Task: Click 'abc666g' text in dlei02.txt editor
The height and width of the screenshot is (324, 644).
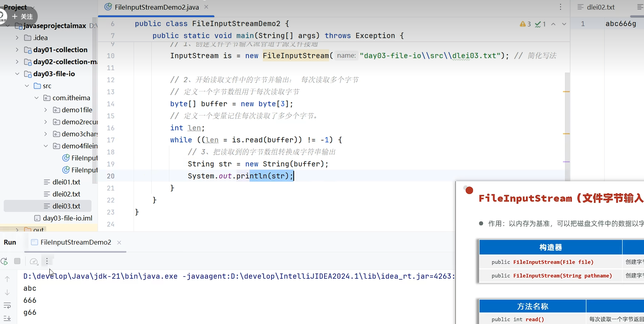Action: click(x=621, y=24)
